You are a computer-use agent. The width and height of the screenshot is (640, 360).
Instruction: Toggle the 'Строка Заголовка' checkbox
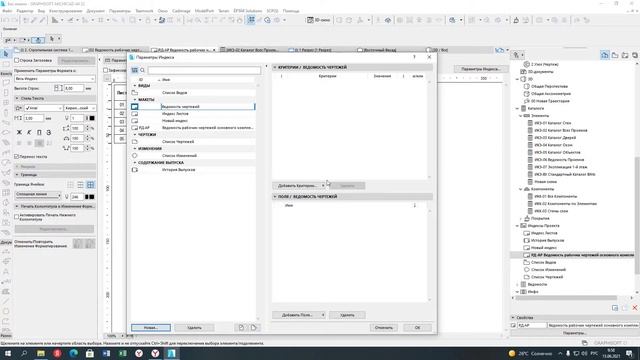point(17,60)
